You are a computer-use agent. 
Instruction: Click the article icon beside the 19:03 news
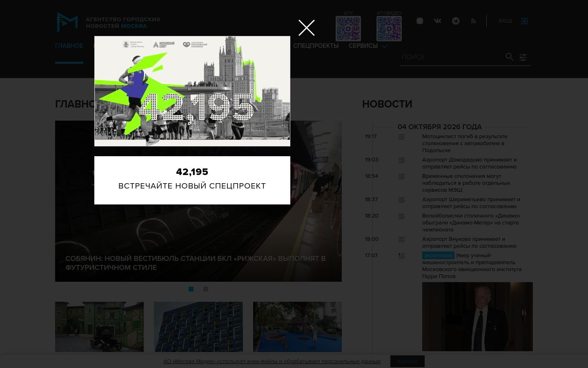click(x=402, y=160)
